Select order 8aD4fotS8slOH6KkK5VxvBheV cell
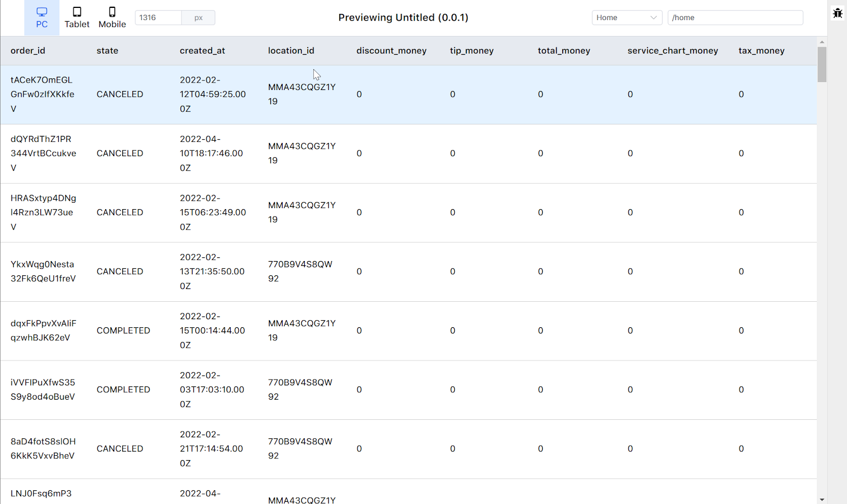 [43, 448]
